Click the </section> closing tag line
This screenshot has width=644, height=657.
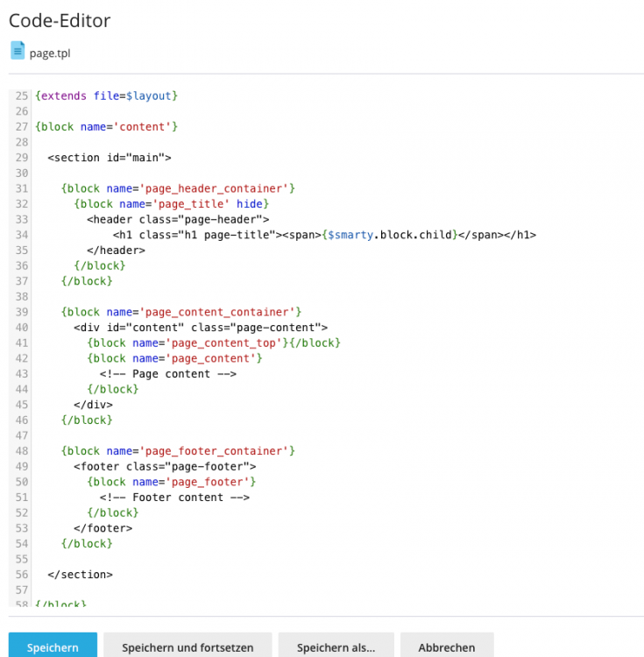[81, 575]
